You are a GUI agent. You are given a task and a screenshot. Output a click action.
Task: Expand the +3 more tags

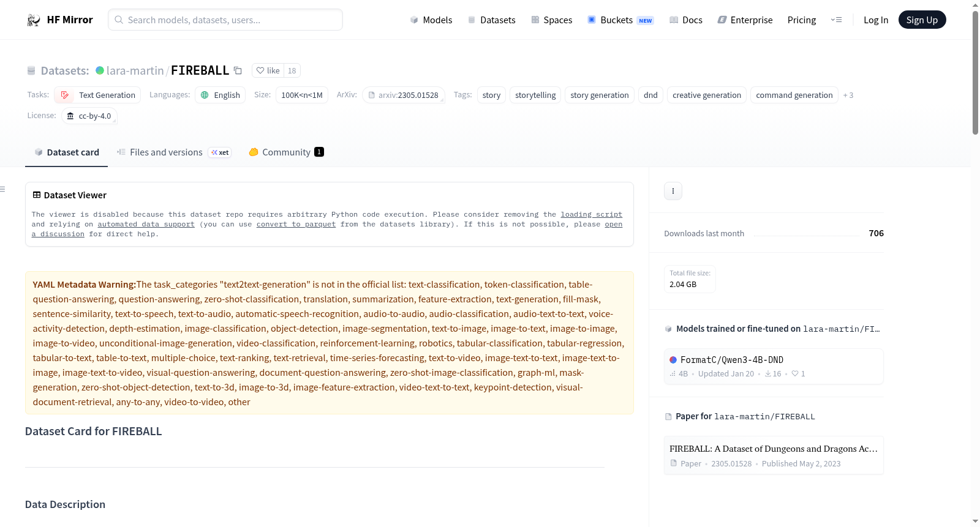848,95
